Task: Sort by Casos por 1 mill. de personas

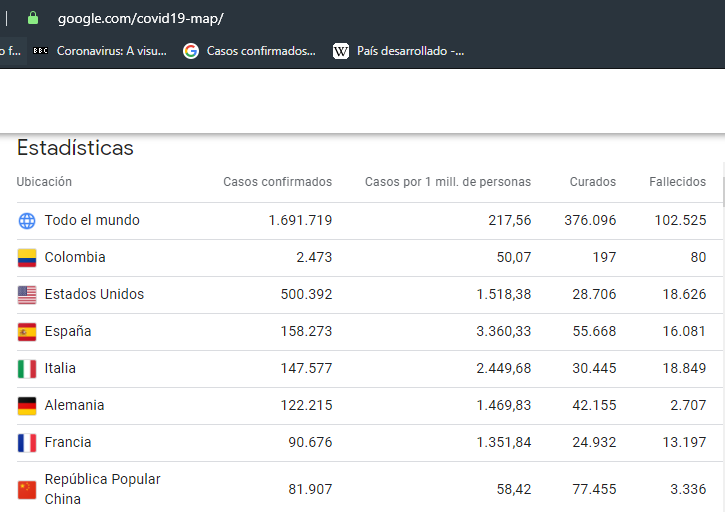Action: 448,182
